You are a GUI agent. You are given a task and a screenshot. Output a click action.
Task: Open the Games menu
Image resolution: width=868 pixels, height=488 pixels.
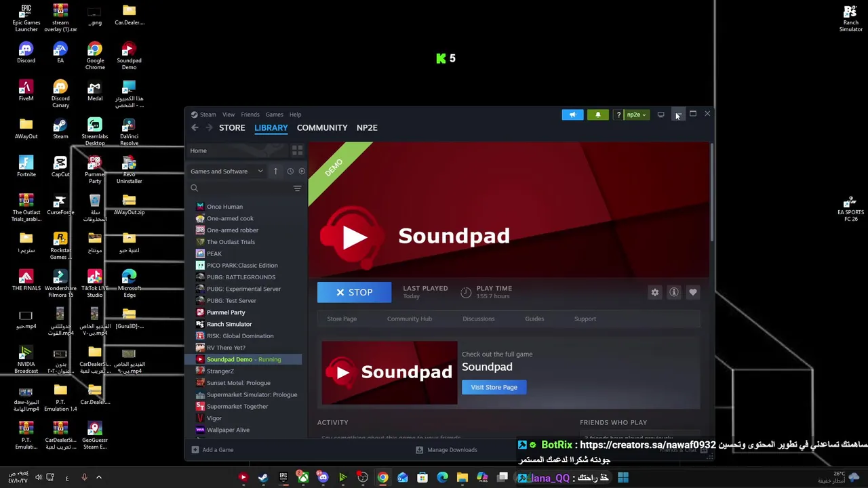pos(274,115)
